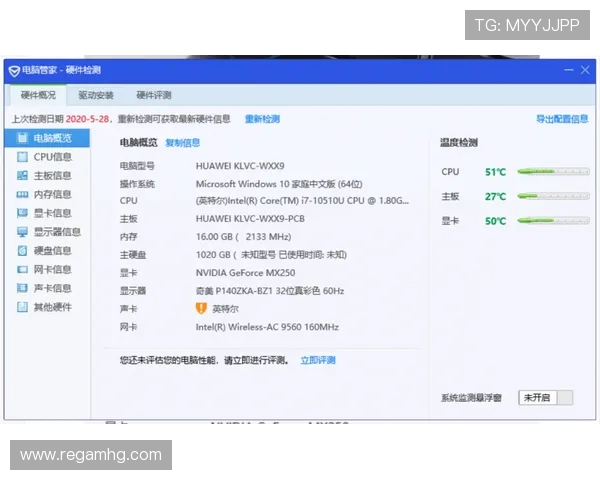This screenshot has width=600, height=480.
Task: Open the CPU信息 sidebar icon
Action: (23, 157)
